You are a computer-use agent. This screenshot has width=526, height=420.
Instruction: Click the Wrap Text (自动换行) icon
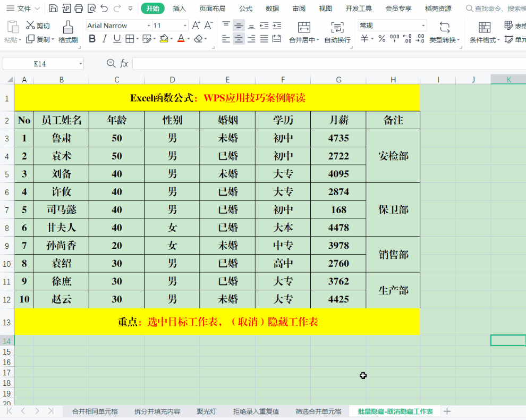(337, 28)
